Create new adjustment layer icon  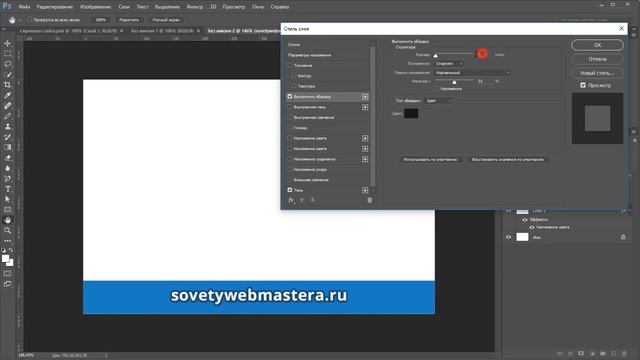point(592,353)
